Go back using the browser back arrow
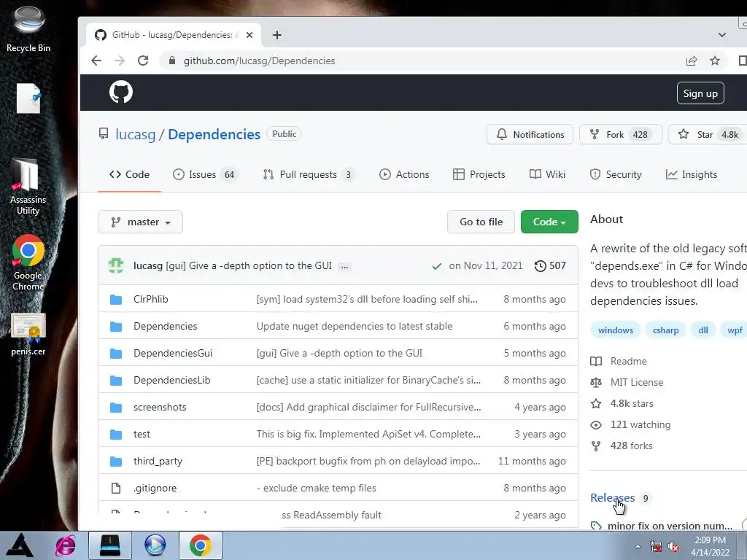 96,61
